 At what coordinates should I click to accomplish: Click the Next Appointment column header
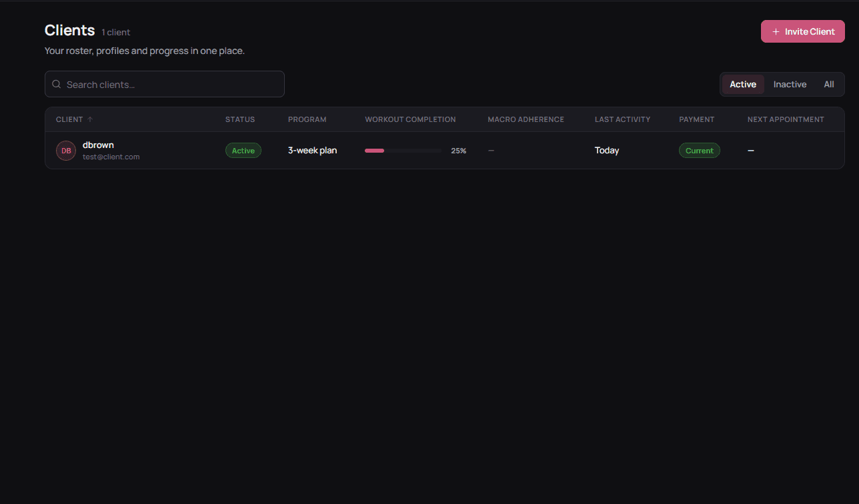click(786, 120)
